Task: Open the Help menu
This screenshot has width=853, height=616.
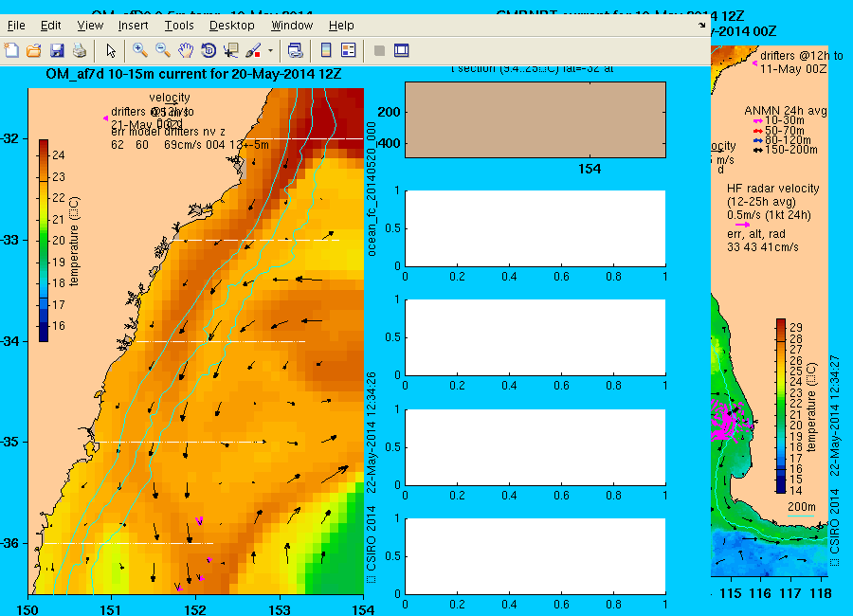Action: tap(341, 26)
